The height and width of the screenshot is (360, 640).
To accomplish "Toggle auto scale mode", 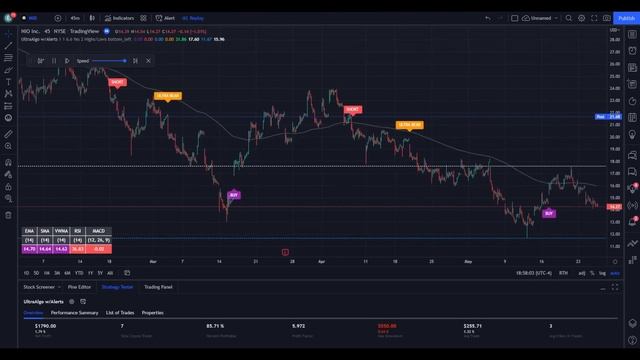I will tap(615, 273).
